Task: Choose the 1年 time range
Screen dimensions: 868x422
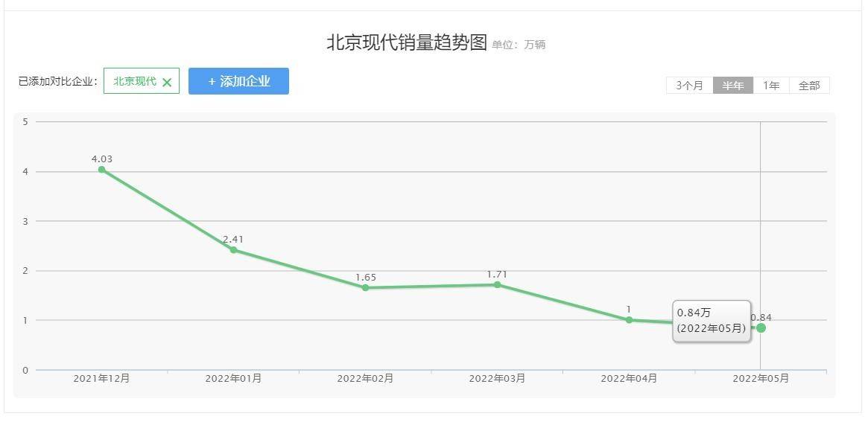Action: [771, 86]
